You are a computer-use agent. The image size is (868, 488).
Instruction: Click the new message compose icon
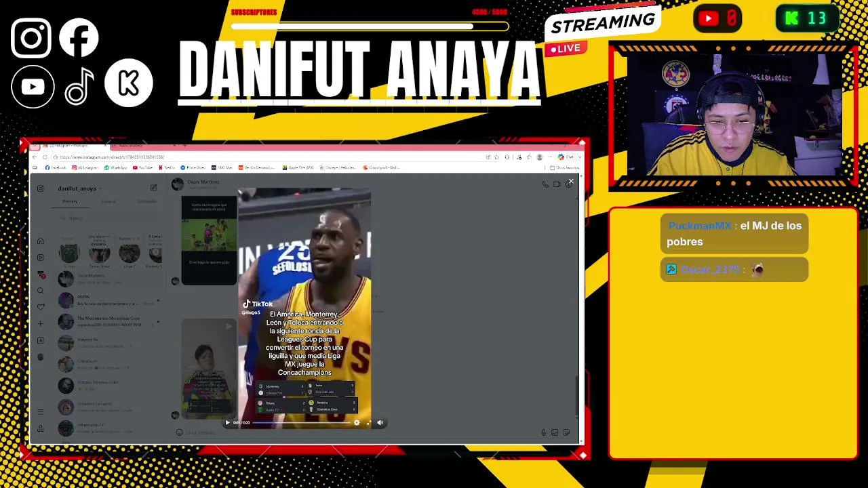[153, 188]
